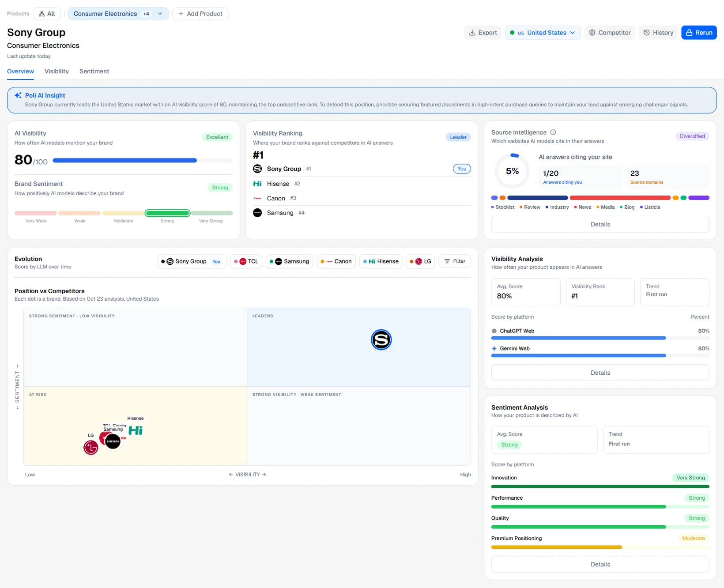Click the purple Listicle segment in source bar
Viewport: 724px width, 588px height.
point(699,198)
